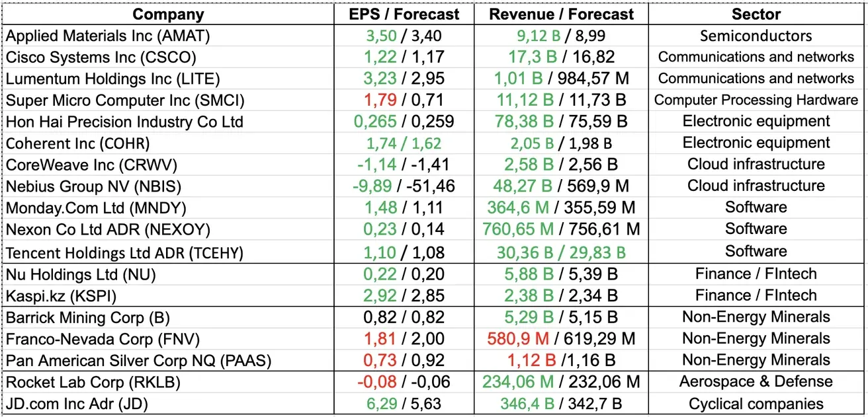The image size is (868, 417).
Task: Select the Semiconductors sector cell
Action: [x=756, y=36]
